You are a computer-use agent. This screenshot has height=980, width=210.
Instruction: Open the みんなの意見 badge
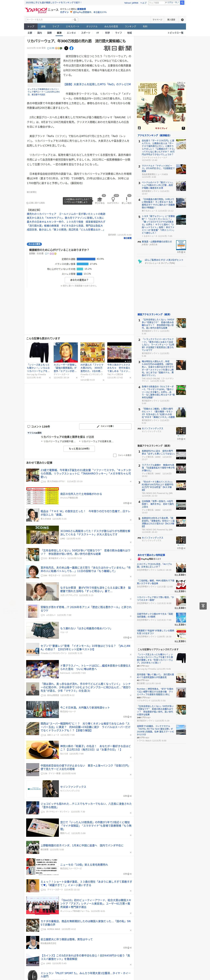pyautogui.click(x=34, y=244)
